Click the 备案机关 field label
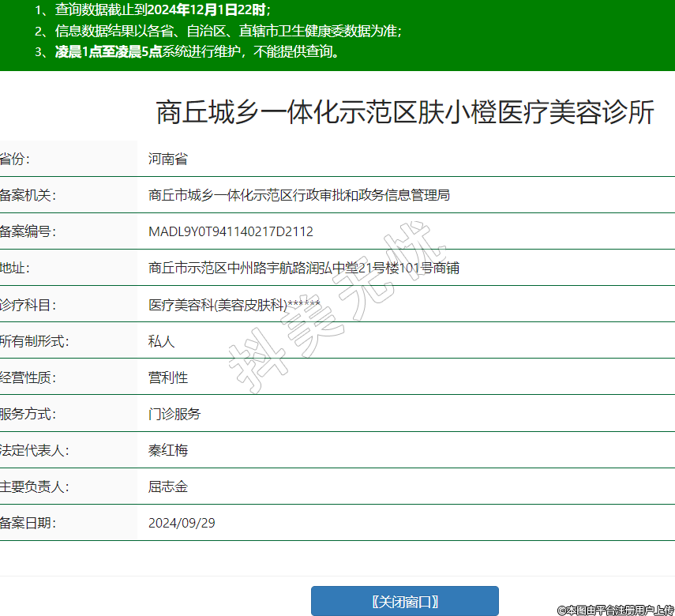Viewport: 675px width, 616px height. 28,195
